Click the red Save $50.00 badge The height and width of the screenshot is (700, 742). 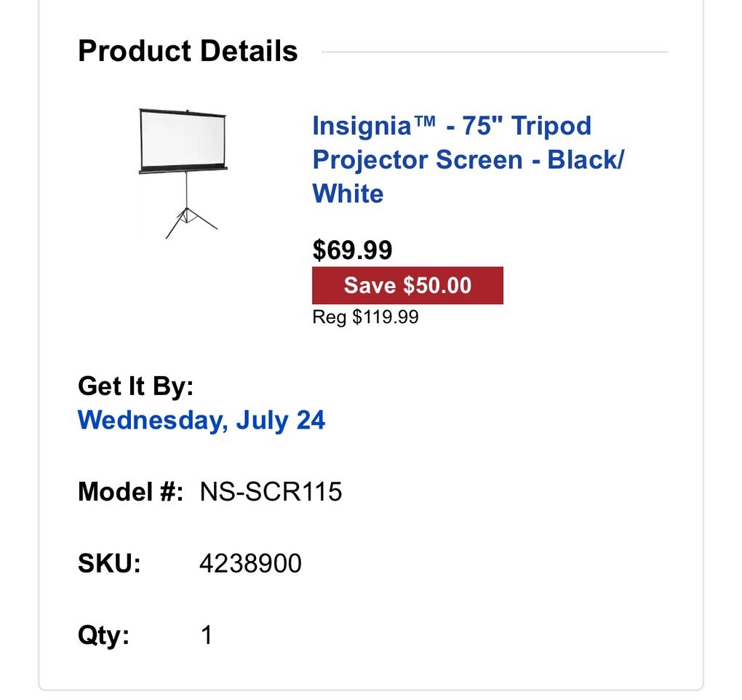pos(407,285)
